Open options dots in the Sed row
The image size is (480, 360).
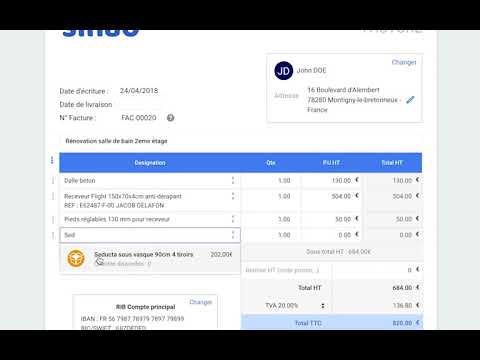[x=233, y=235]
